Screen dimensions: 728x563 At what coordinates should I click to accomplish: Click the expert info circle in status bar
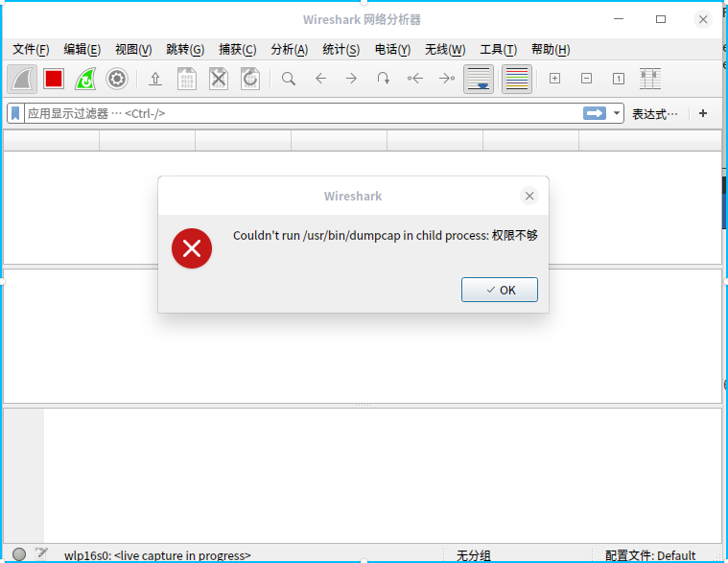tap(19, 553)
